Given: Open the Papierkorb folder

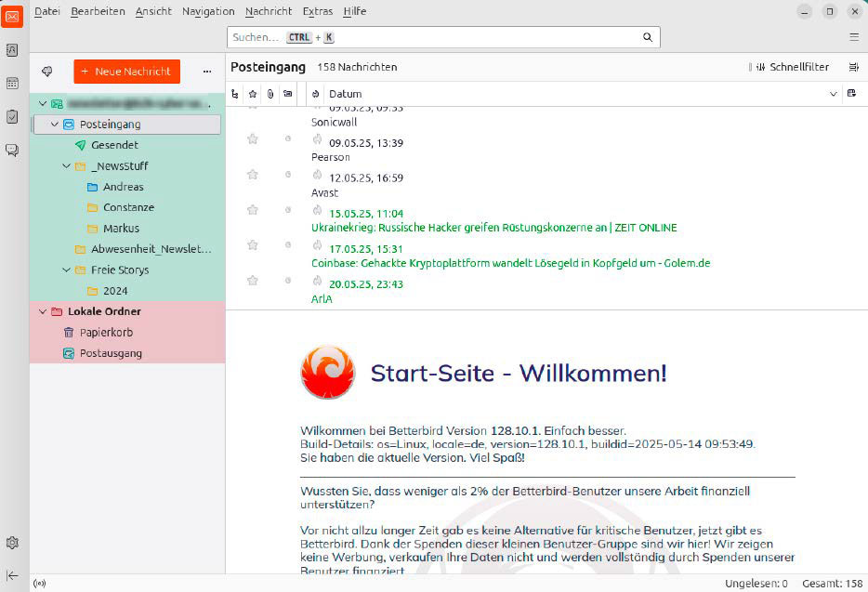Looking at the screenshot, I should coord(106,333).
